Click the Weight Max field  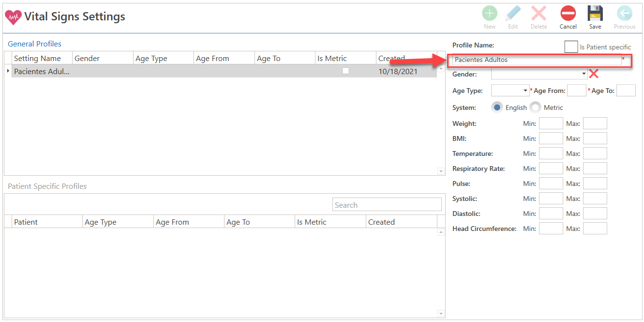tap(595, 123)
